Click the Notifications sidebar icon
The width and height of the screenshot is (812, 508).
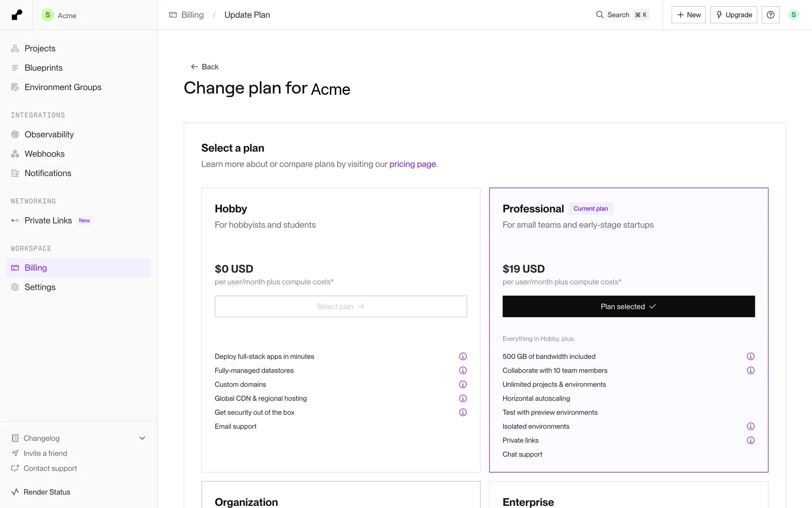pyautogui.click(x=15, y=173)
